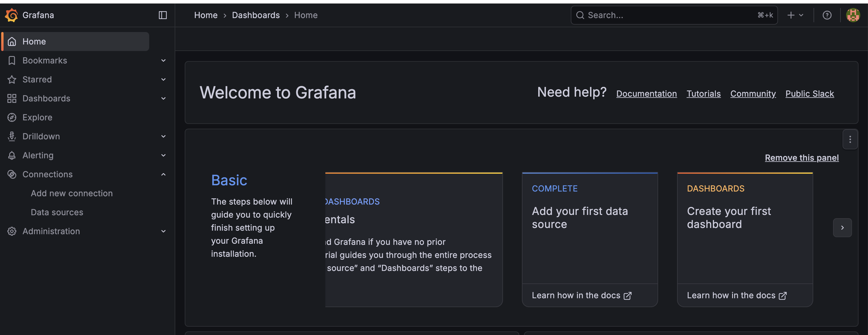
Task: Expand the Dashboards section chevron
Action: coord(163,98)
